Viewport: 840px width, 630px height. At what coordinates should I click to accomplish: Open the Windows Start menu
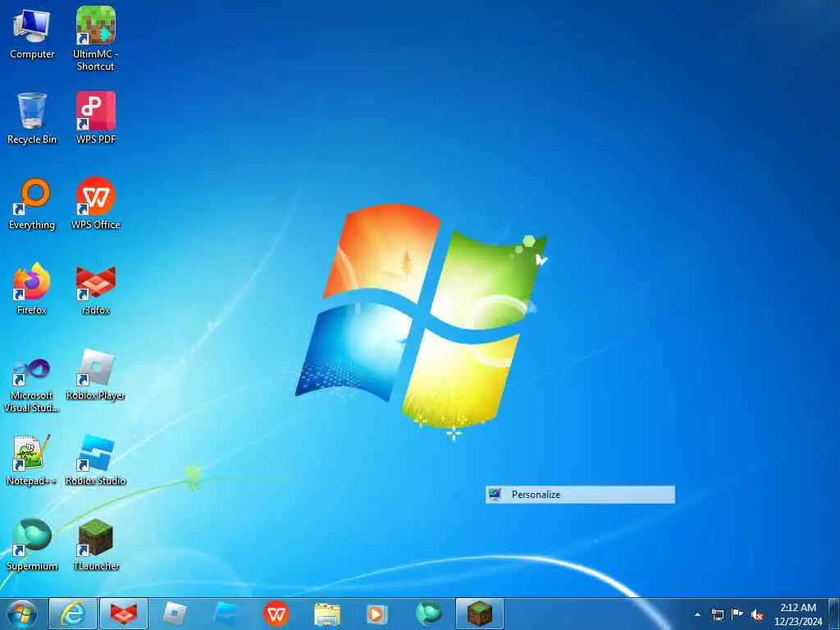coord(22,614)
